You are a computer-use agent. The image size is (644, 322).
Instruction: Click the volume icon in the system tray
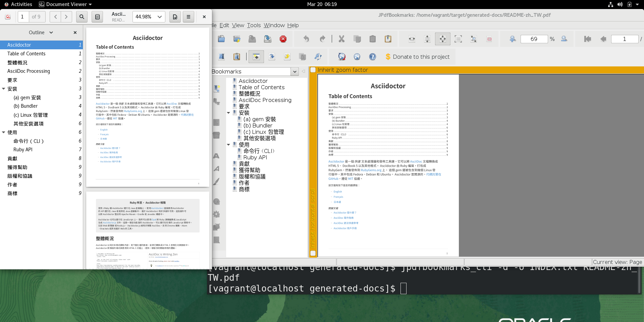click(x=620, y=4)
